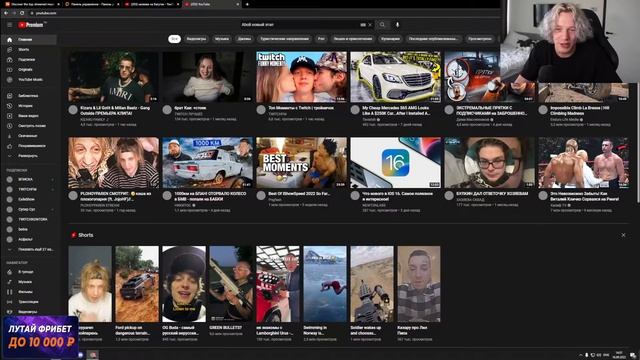The width and height of the screenshot is (640, 360).
Task: Open the Swimming in Norway Short
Action: point(325,284)
